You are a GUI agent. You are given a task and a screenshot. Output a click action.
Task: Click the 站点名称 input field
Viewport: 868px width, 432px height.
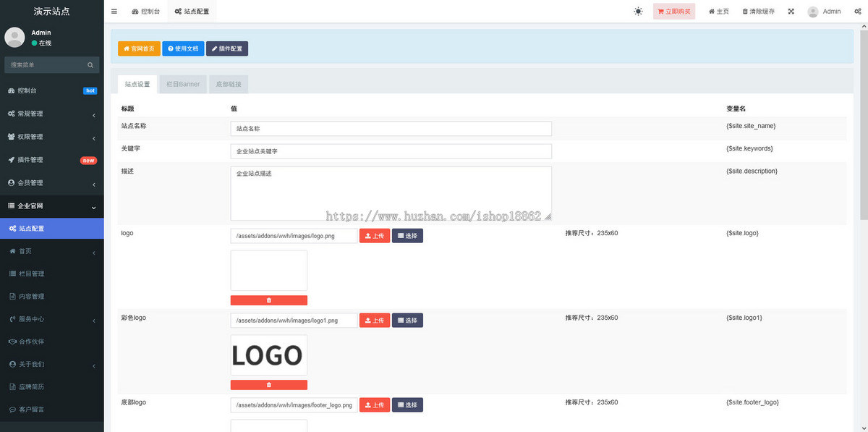click(391, 128)
